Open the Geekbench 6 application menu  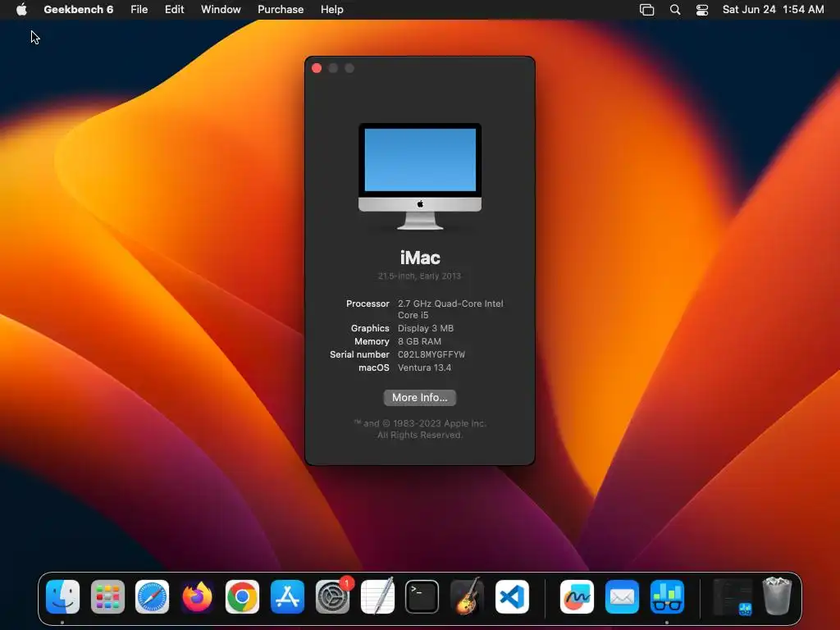pyautogui.click(x=78, y=9)
